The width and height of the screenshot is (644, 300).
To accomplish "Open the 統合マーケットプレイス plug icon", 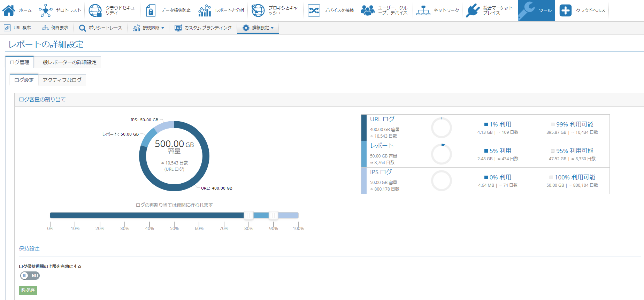I will [473, 10].
